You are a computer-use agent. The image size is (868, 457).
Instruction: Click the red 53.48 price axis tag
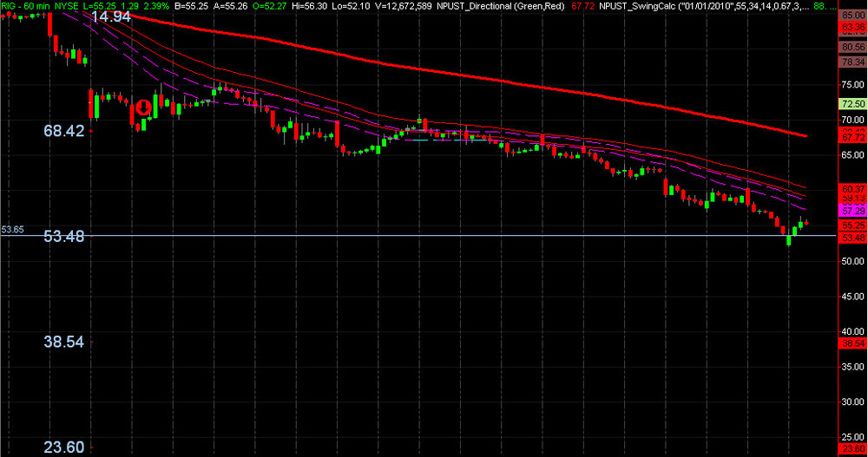coord(853,238)
